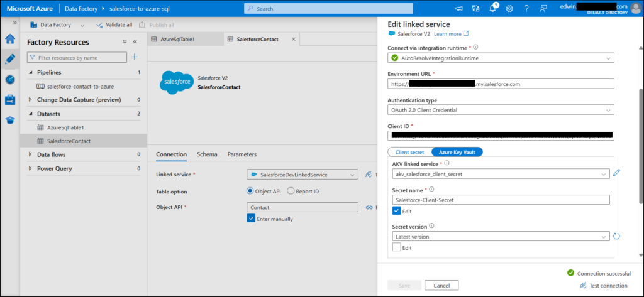Select the Object API radio button
This screenshot has height=297, width=644.
(x=250, y=191)
